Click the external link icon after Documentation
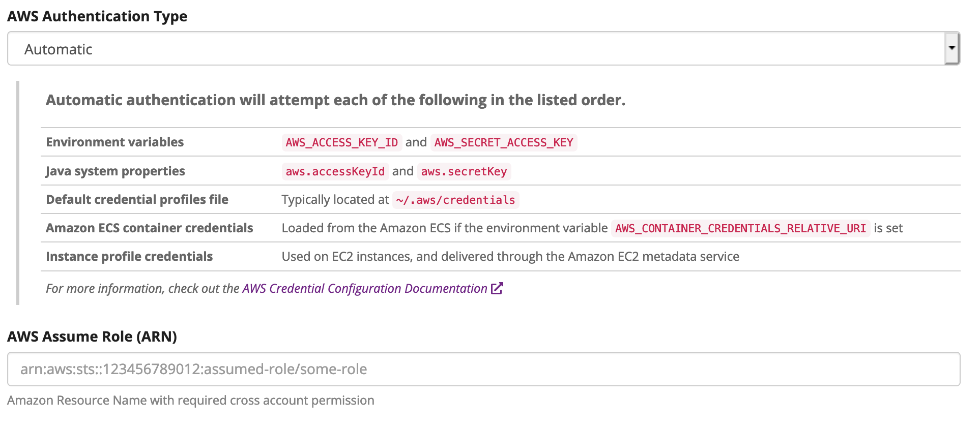The image size is (980, 428). click(497, 288)
